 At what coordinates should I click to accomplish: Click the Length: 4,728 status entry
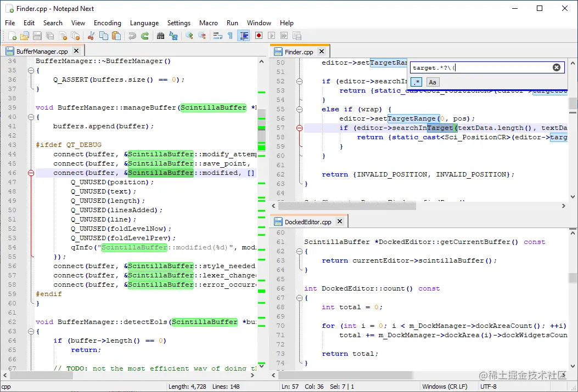click(187, 387)
